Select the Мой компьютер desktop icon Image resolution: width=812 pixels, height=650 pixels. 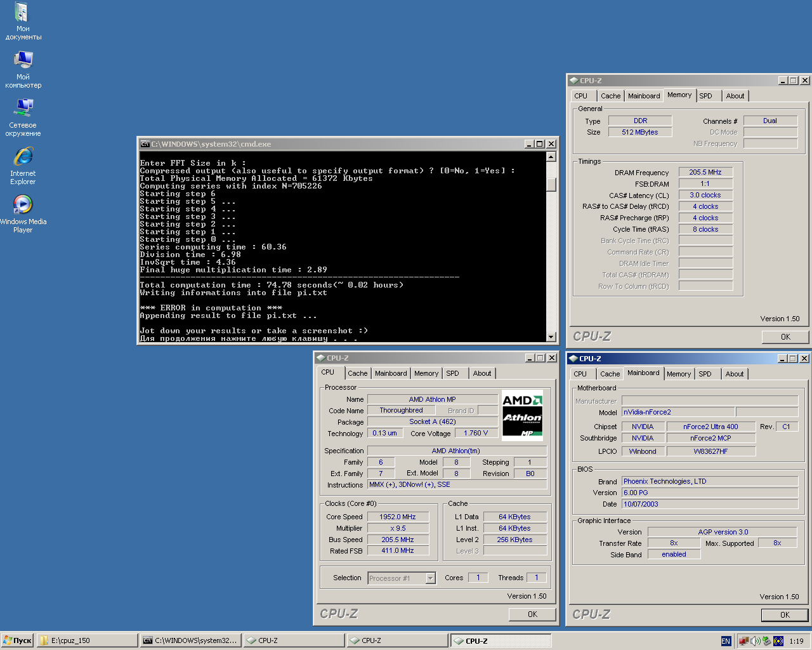click(x=23, y=70)
